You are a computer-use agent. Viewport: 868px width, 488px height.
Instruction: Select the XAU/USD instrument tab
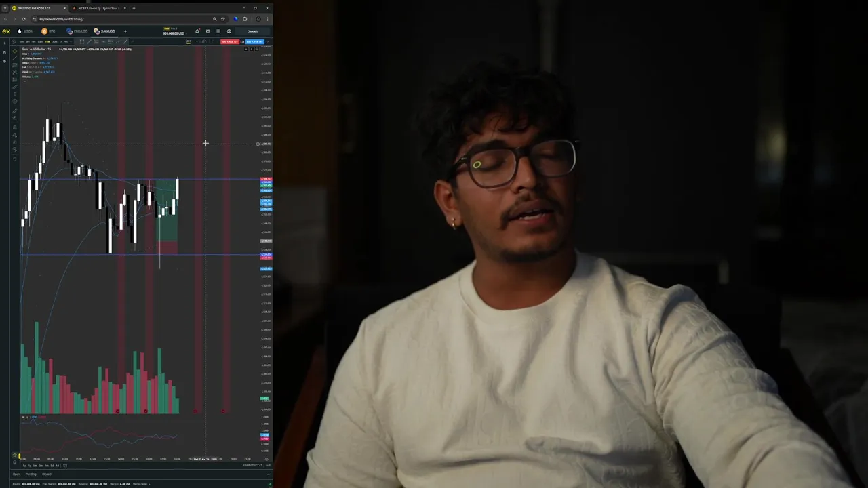[x=105, y=31]
